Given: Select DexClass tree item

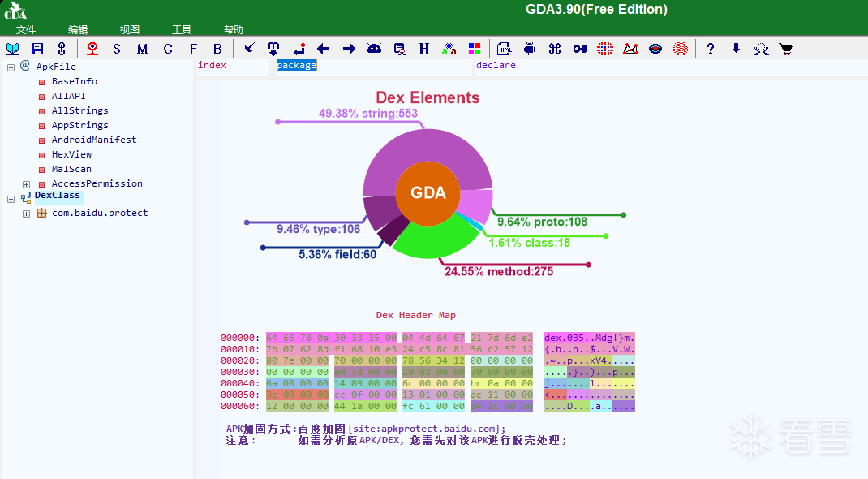Looking at the screenshot, I should coord(58,196).
